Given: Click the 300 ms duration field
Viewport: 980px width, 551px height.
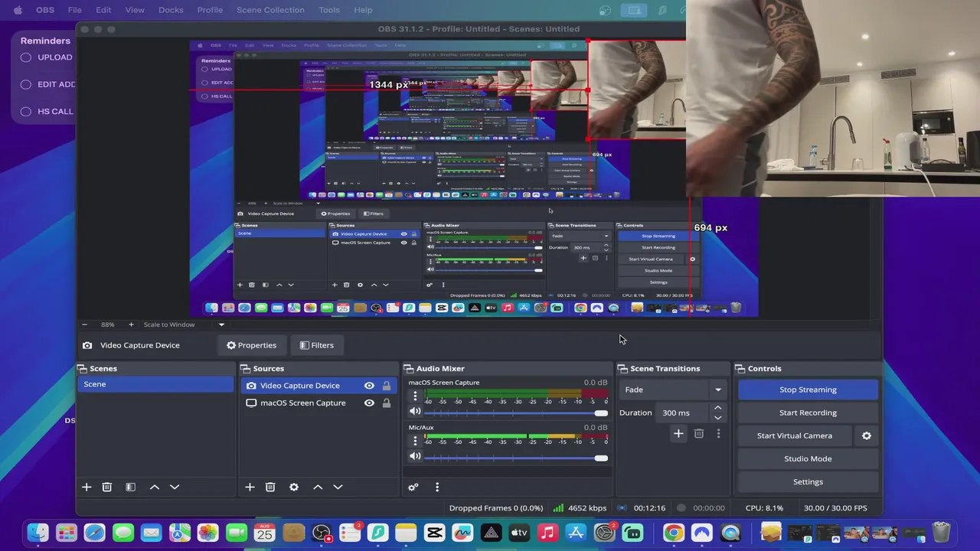Looking at the screenshot, I should point(683,413).
